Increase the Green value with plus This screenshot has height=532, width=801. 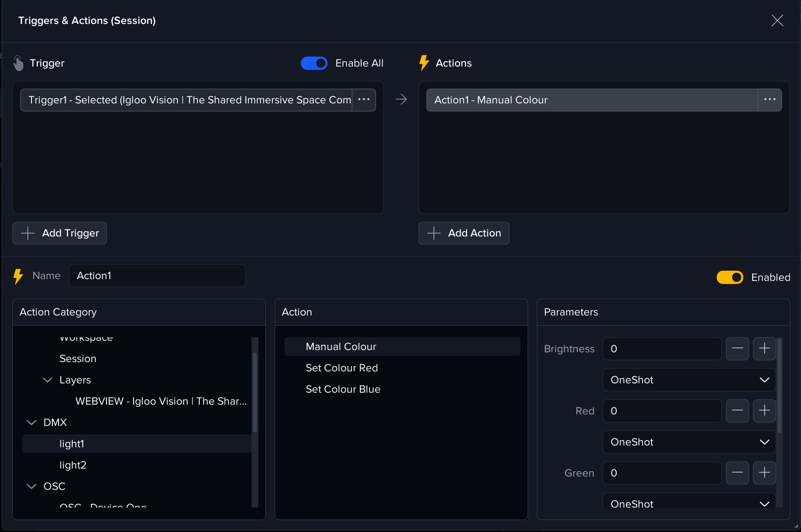(764, 473)
